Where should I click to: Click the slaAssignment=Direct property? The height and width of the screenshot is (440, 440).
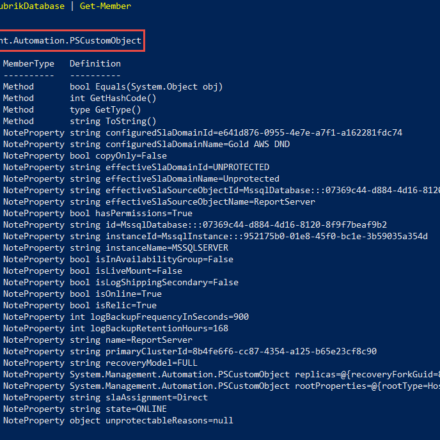[157, 398]
